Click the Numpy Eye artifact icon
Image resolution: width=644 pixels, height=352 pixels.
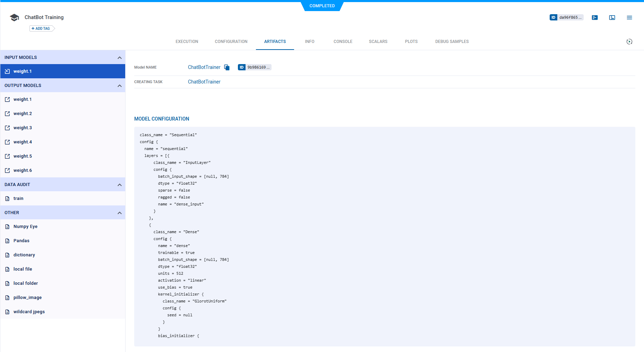click(7, 226)
